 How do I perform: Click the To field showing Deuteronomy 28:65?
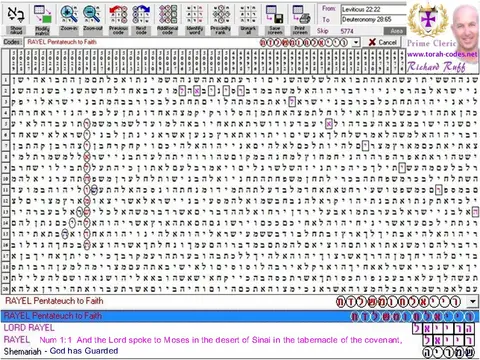point(373,20)
